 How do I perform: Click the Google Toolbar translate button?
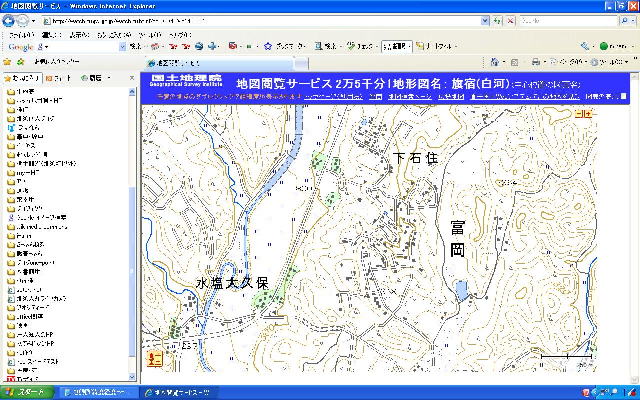pyautogui.click(x=396, y=46)
